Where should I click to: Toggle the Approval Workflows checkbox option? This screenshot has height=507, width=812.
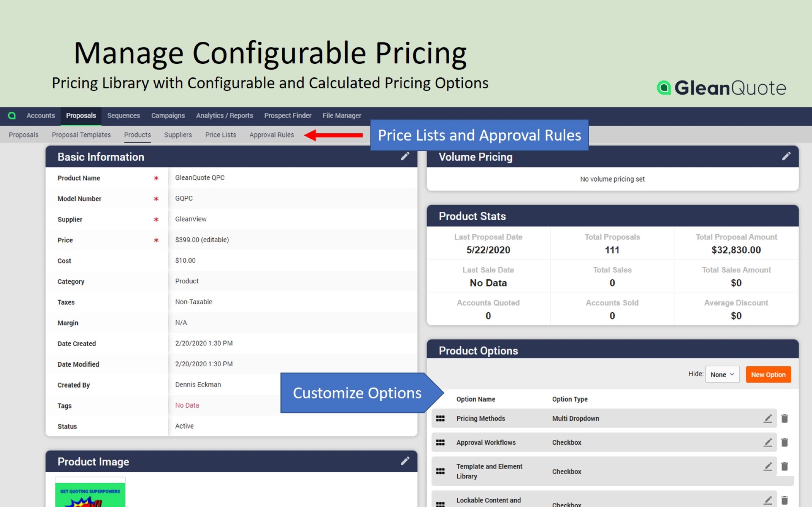tap(566, 442)
